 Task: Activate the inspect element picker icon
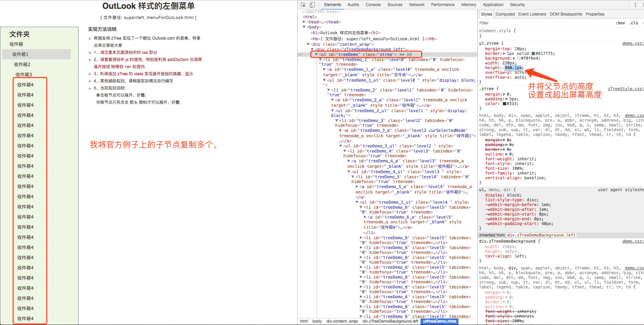303,5
